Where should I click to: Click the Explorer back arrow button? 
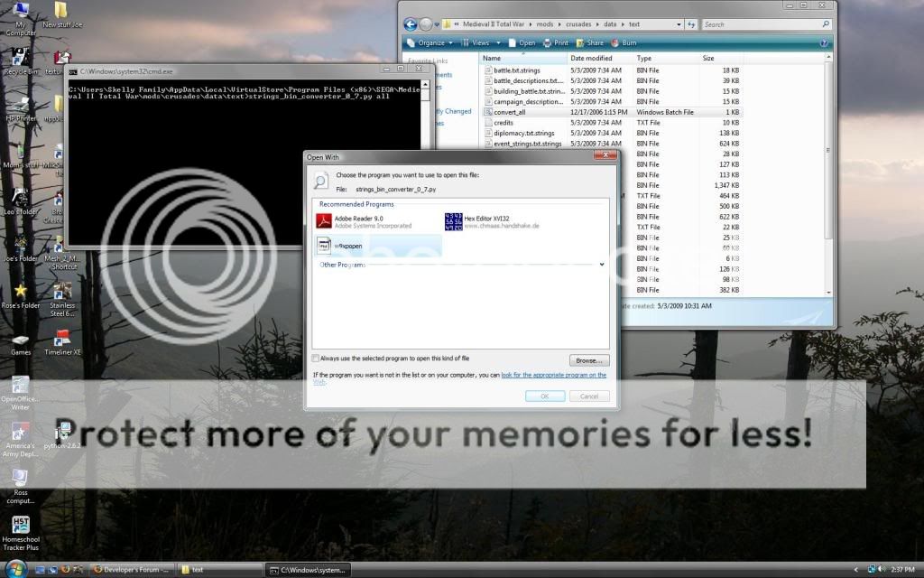[411, 24]
